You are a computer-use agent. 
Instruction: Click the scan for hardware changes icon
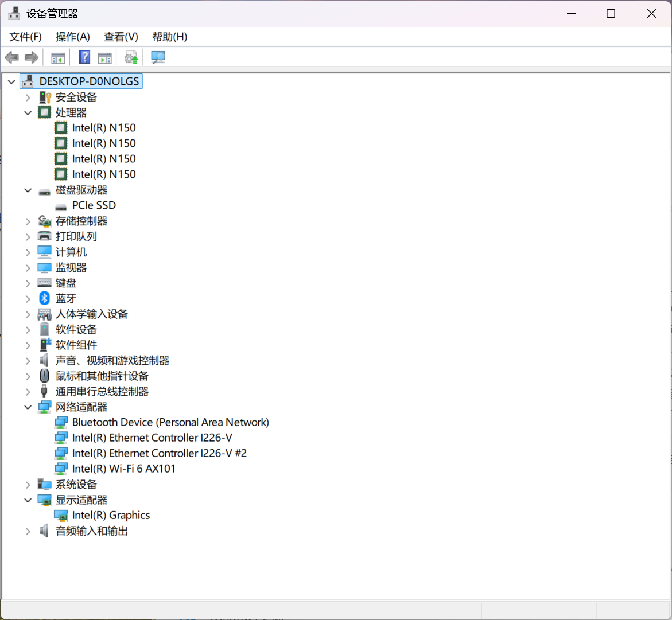point(158,57)
